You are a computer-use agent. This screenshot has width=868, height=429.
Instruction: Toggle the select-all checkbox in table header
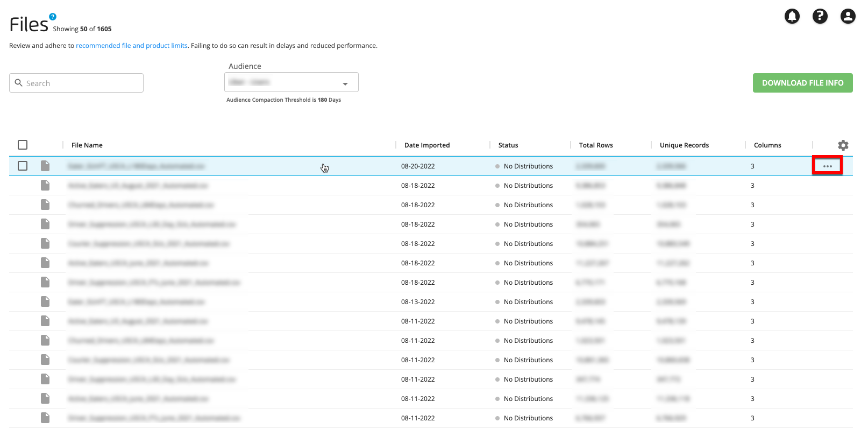pos(23,145)
